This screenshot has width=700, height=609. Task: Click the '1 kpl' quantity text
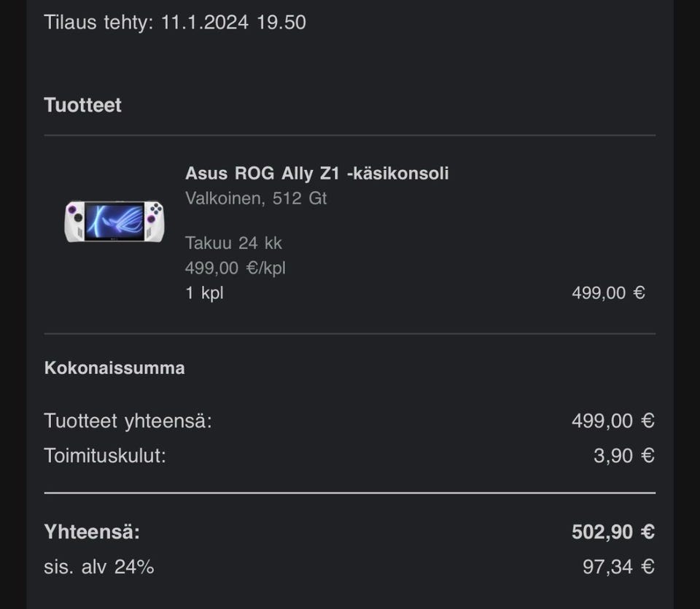point(204,293)
